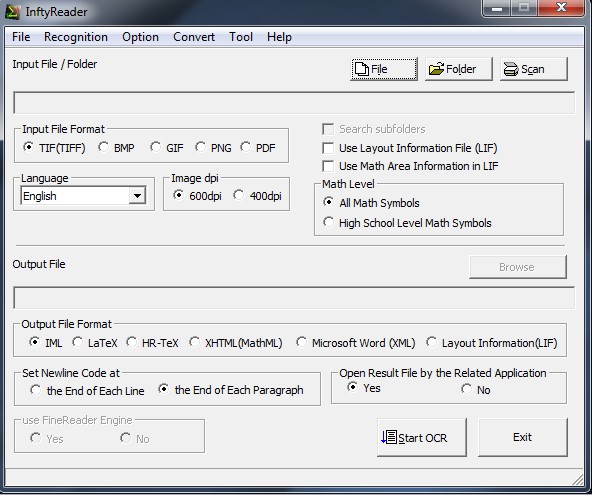Image resolution: width=592 pixels, height=495 pixels.
Task: Click the Folder button with open folder icon
Action: tap(458, 69)
